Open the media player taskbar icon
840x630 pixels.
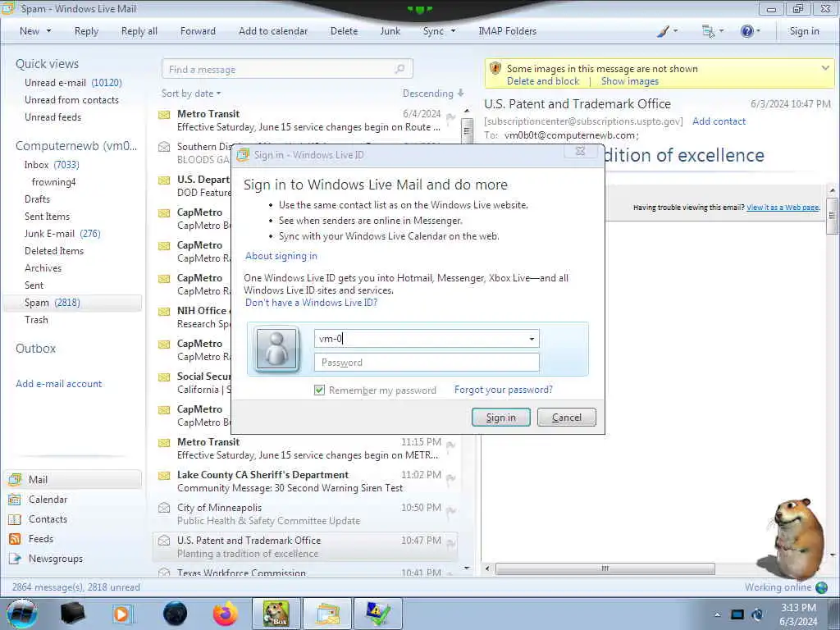coord(122,614)
